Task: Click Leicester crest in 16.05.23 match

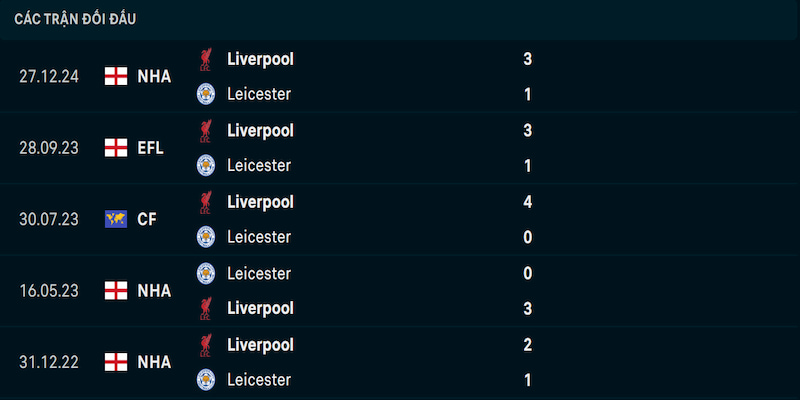Action: point(206,273)
